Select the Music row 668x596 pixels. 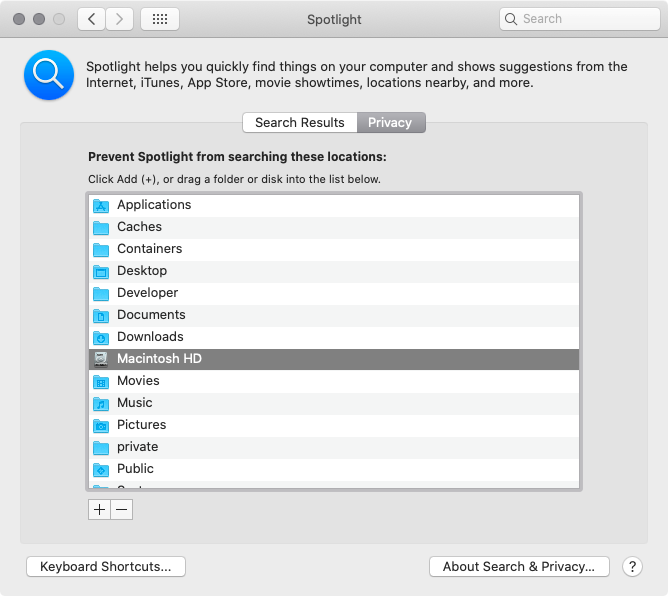[x=334, y=403]
